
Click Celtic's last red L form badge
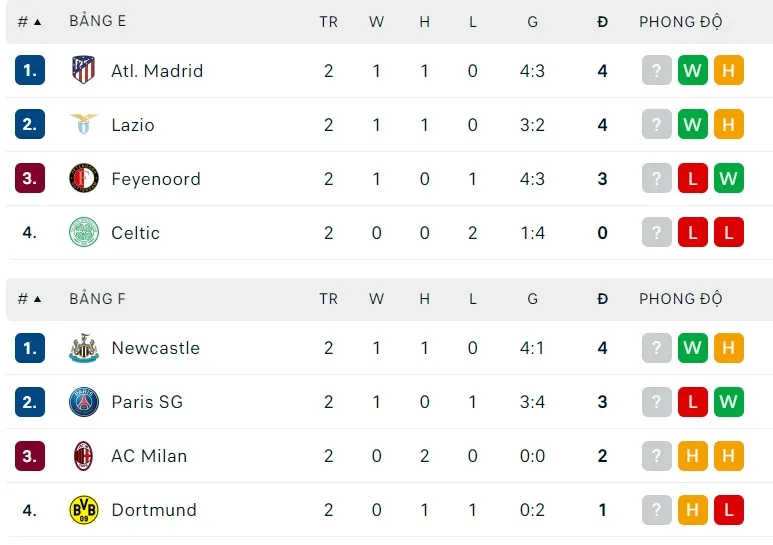(x=728, y=233)
